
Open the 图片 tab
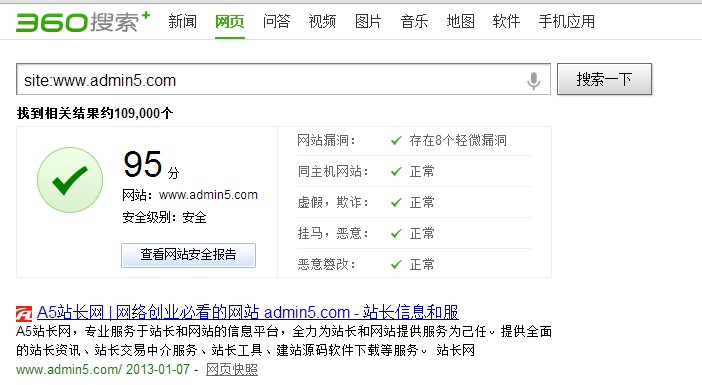(x=368, y=21)
